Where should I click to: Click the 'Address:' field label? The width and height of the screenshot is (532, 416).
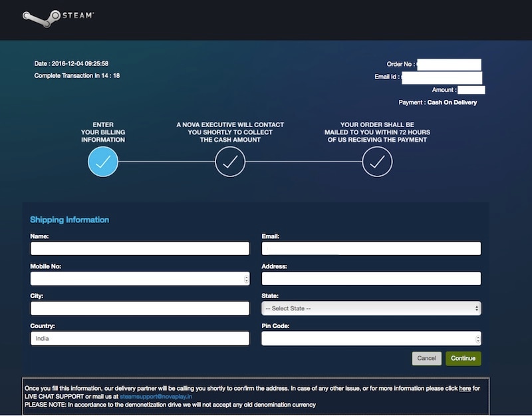point(274,266)
